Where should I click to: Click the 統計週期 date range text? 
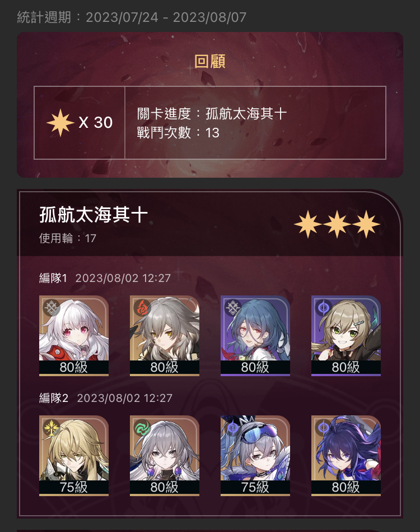(132, 17)
